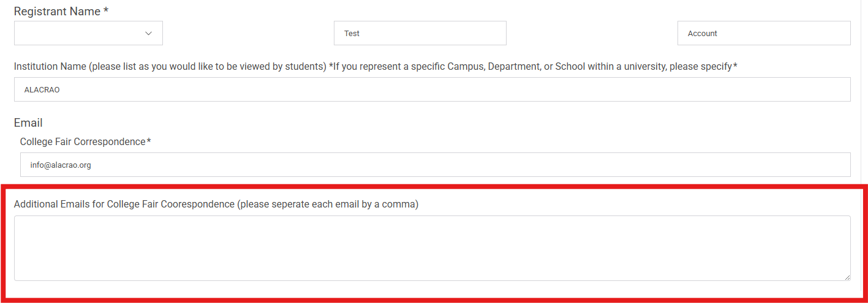Place cursor after the word Account
The width and height of the screenshot is (868, 303).
pos(717,33)
